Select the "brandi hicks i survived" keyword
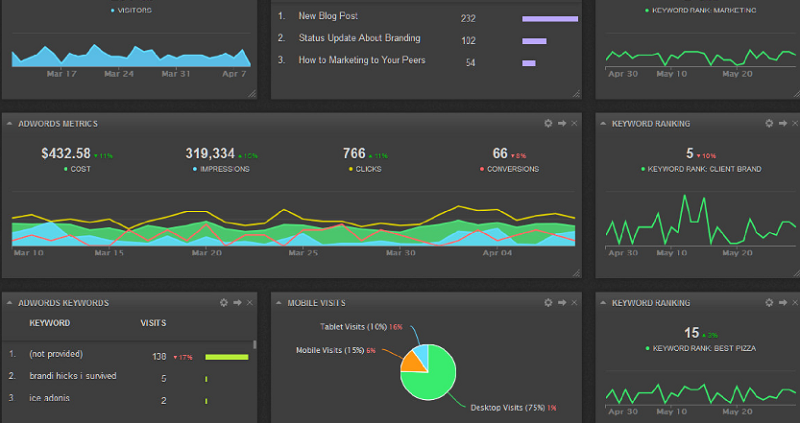The width and height of the screenshot is (800, 423). pos(73,377)
